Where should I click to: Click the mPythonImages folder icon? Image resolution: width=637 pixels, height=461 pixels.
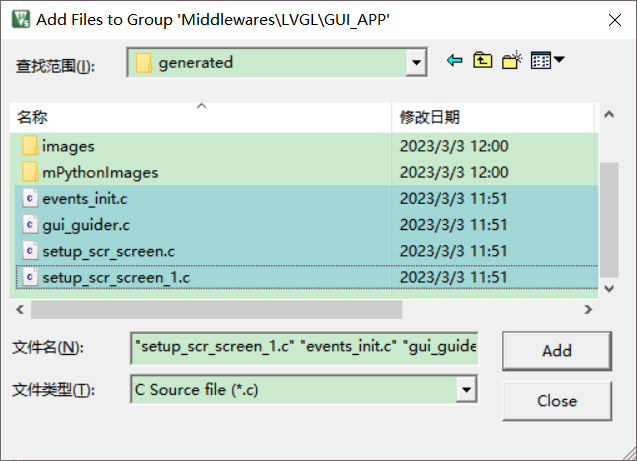tap(30, 172)
